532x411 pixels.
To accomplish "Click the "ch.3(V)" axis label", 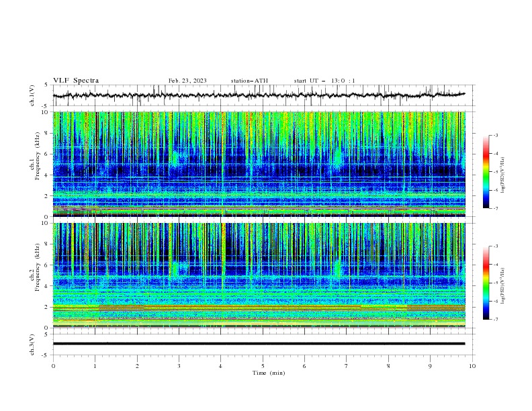I will point(32,345).
